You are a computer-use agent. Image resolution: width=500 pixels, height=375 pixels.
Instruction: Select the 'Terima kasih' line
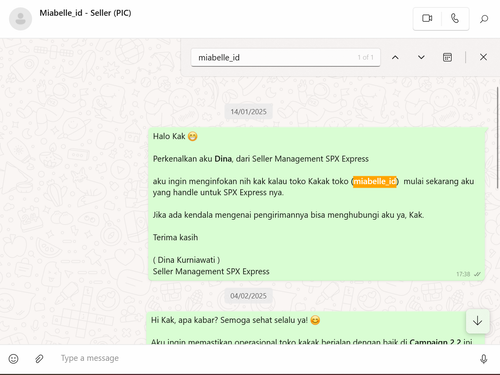tap(175, 237)
